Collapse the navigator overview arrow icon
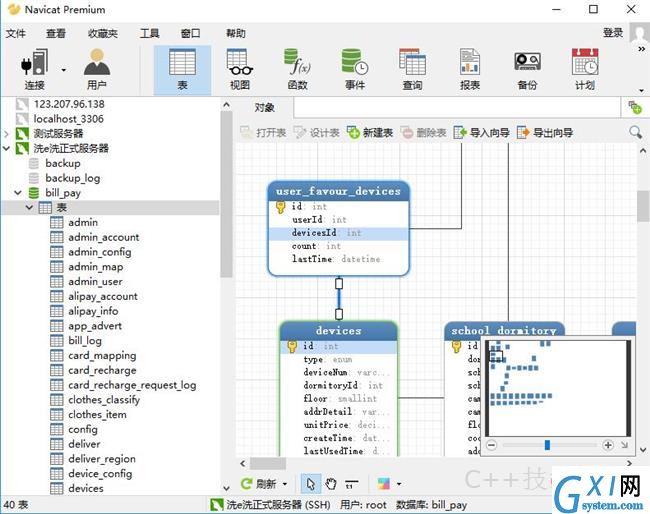The height and width of the screenshot is (514, 650). pos(624,445)
